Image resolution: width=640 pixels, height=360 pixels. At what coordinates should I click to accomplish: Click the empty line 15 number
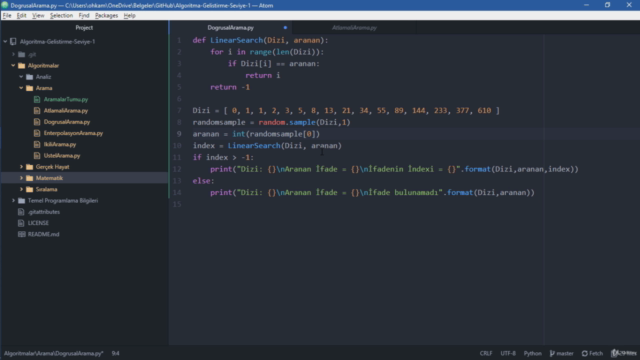pyautogui.click(x=177, y=204)
